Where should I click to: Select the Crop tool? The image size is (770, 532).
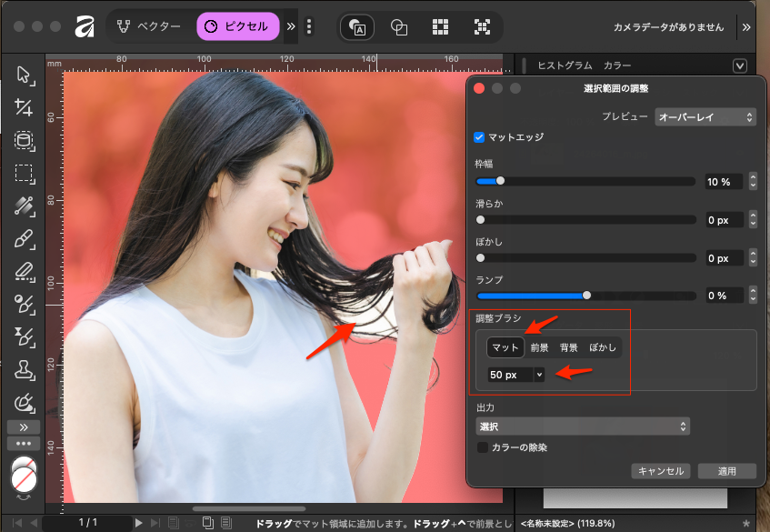point(25,107)
